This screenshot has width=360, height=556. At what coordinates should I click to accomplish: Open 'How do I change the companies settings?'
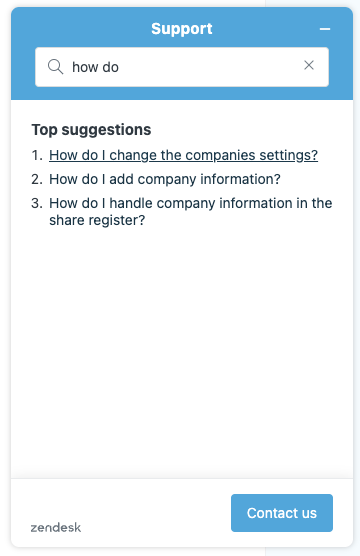click(x=183, y=155)
